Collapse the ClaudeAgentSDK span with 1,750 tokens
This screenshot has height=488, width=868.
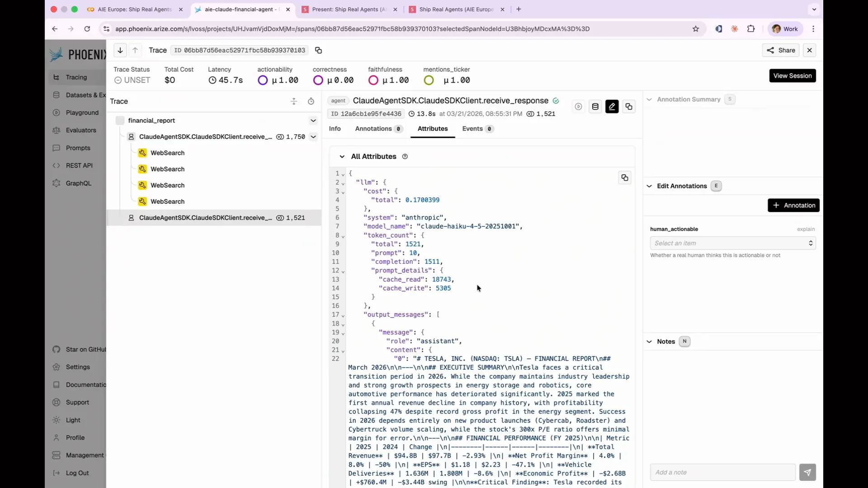click(x=313, y=136)
